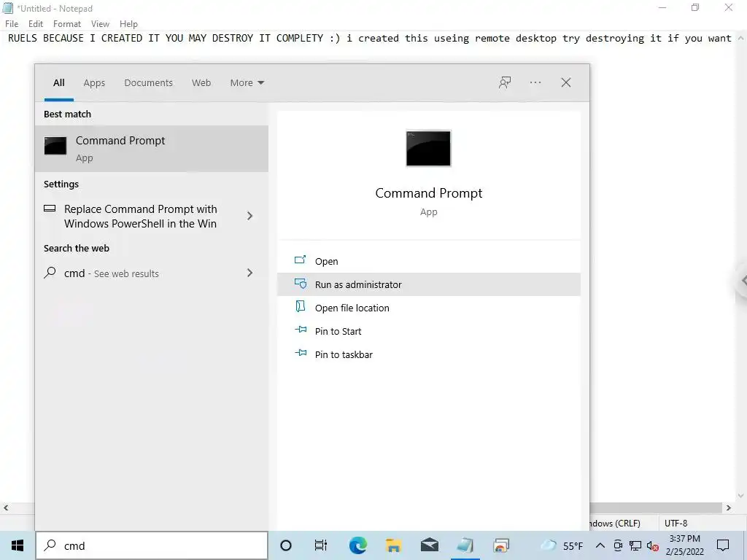Click Command Prompt title in details pane
Screen dimensions: 747x560
coord(428,192)
